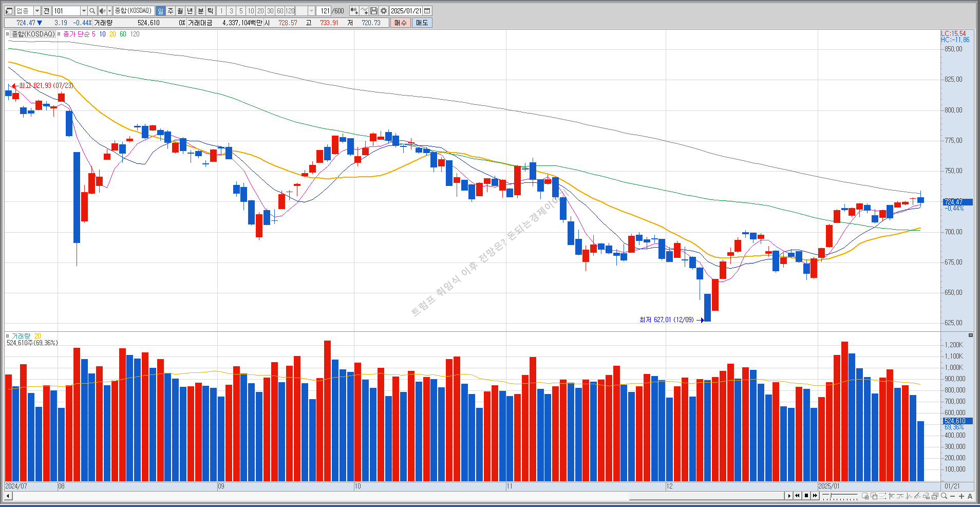This screenshot has height=507, width=980.
Task: Select the 틱 (tick) period toggle
Action: [x=211, y=11]
